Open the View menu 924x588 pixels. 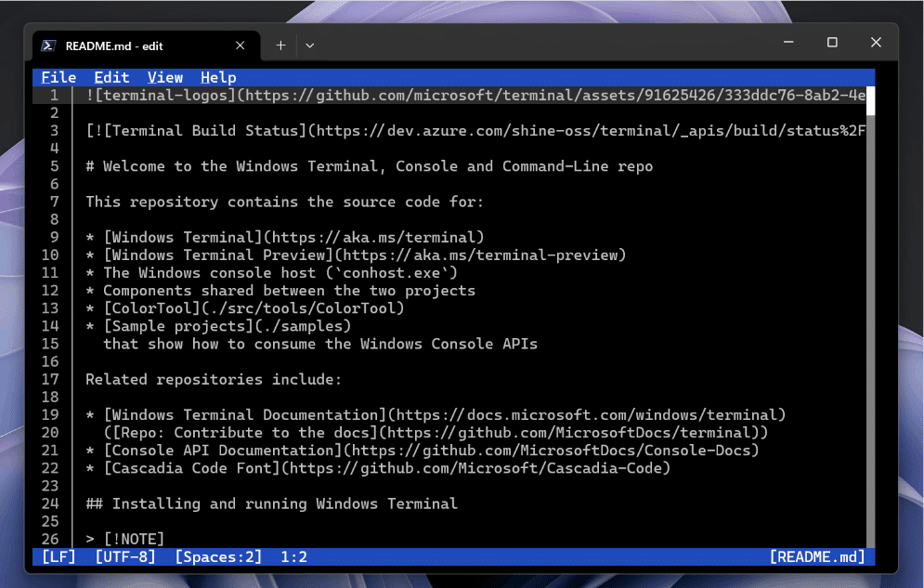165,77
